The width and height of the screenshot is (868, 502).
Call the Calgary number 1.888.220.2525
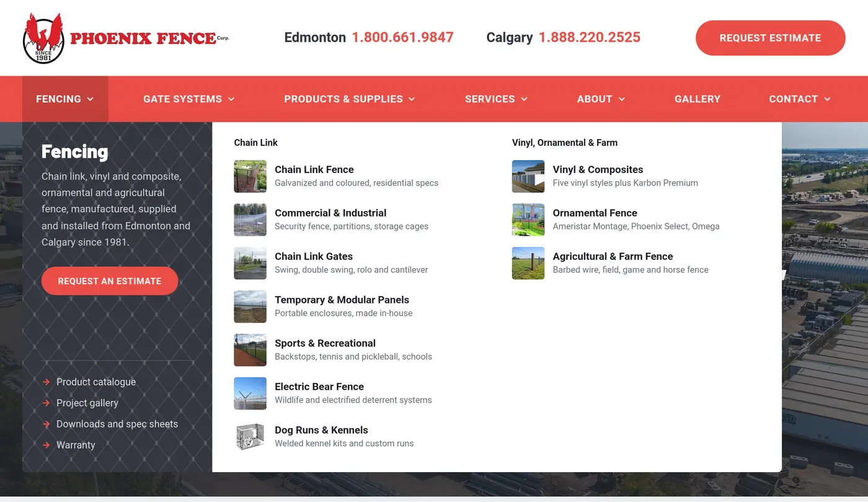point(590,38)
